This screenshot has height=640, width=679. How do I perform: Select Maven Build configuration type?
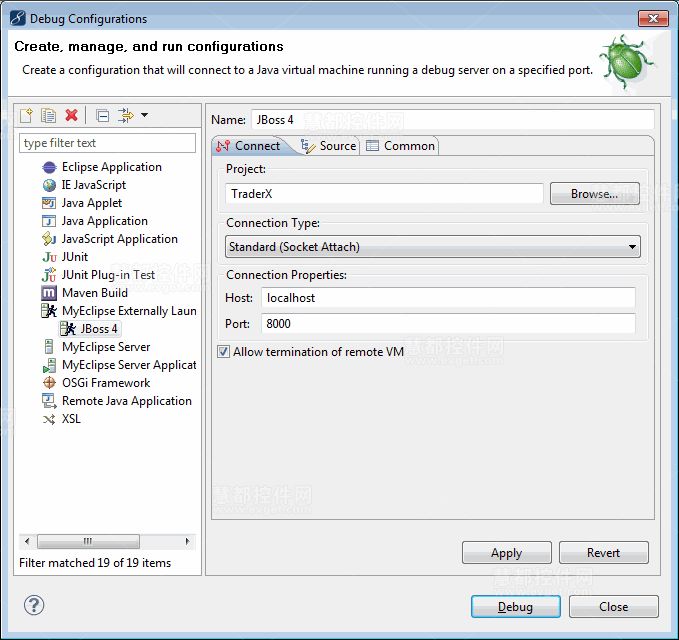95,293
